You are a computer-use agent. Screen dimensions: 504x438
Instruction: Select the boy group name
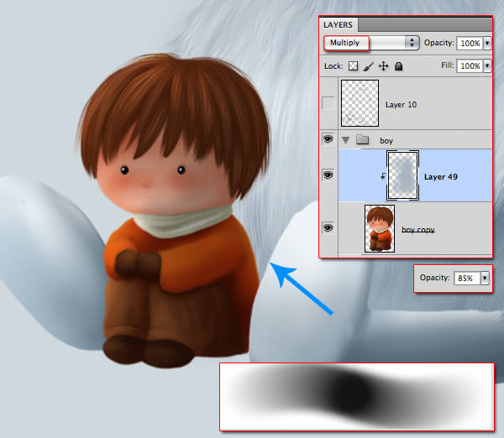[386, 141]
